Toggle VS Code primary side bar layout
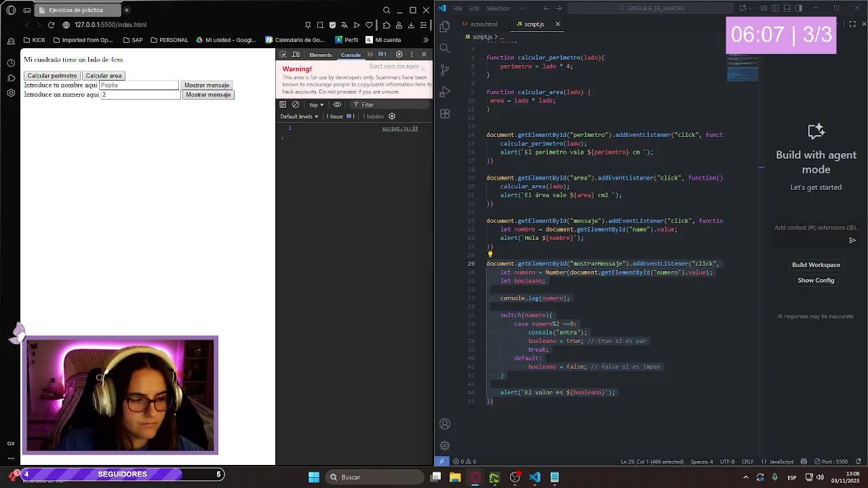 (775, 8)
